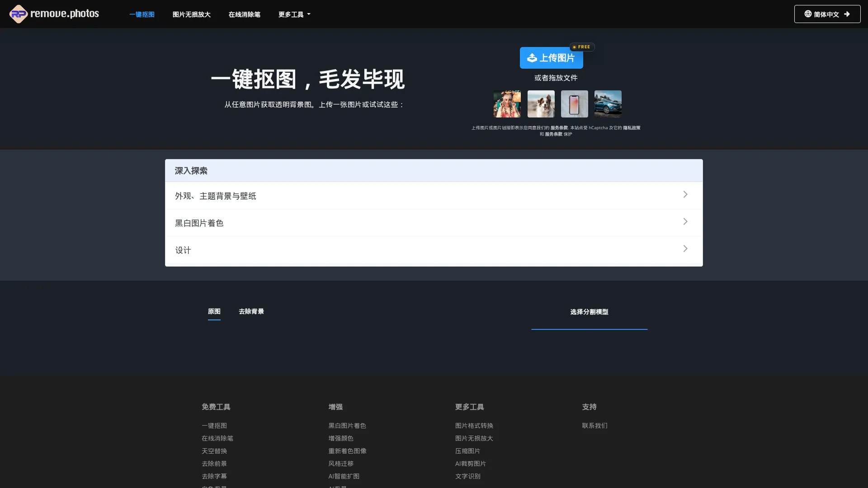Screen dimensions: 868x488
Task: Click the 增强 footer heading
Action: [x=335, y=407]
